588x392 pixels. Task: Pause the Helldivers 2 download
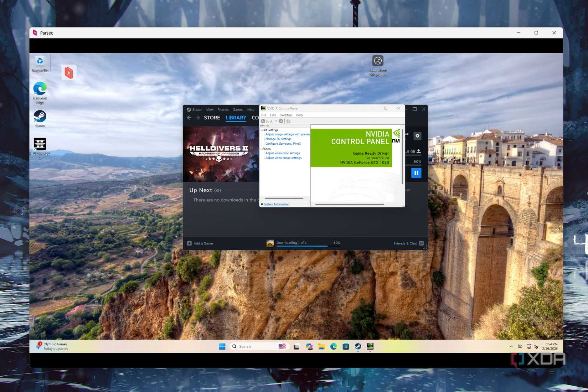416,173
